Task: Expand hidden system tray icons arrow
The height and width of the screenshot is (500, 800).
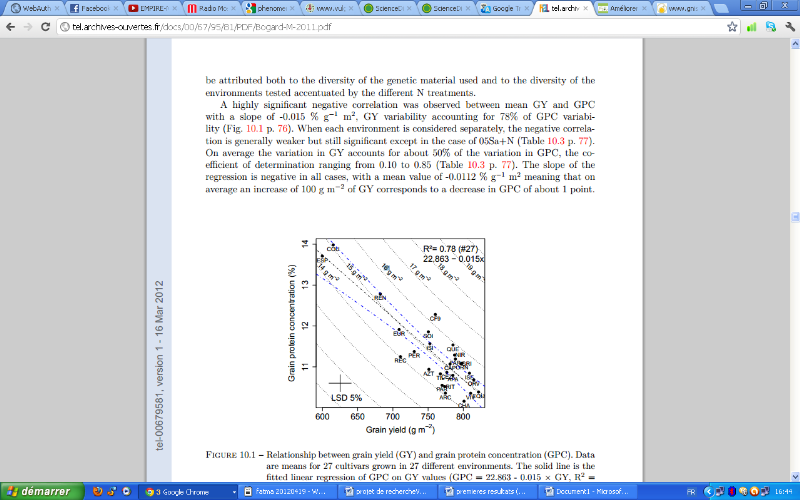Action: click(708, 492)
